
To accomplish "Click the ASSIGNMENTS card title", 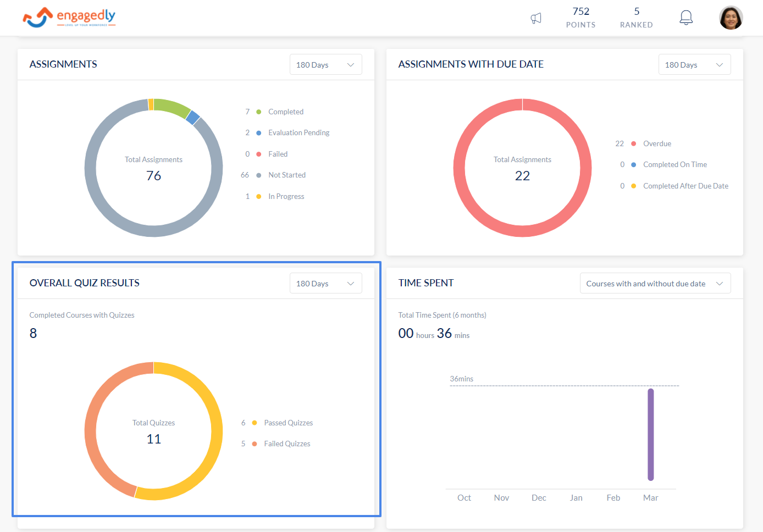I will click(x=63, y=64).
